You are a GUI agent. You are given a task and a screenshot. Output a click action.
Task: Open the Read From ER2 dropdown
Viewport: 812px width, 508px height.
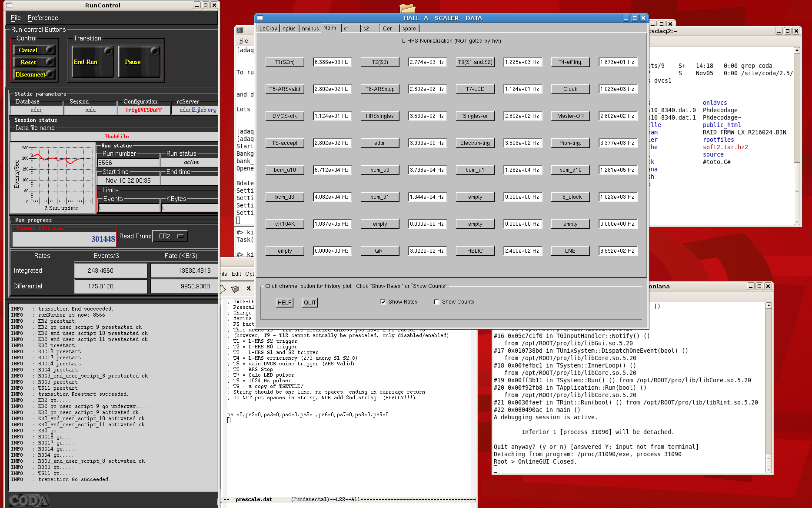coord(170,236)
